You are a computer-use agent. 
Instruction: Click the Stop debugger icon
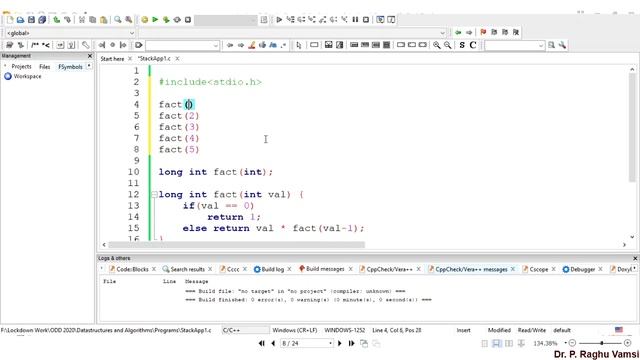366,20
